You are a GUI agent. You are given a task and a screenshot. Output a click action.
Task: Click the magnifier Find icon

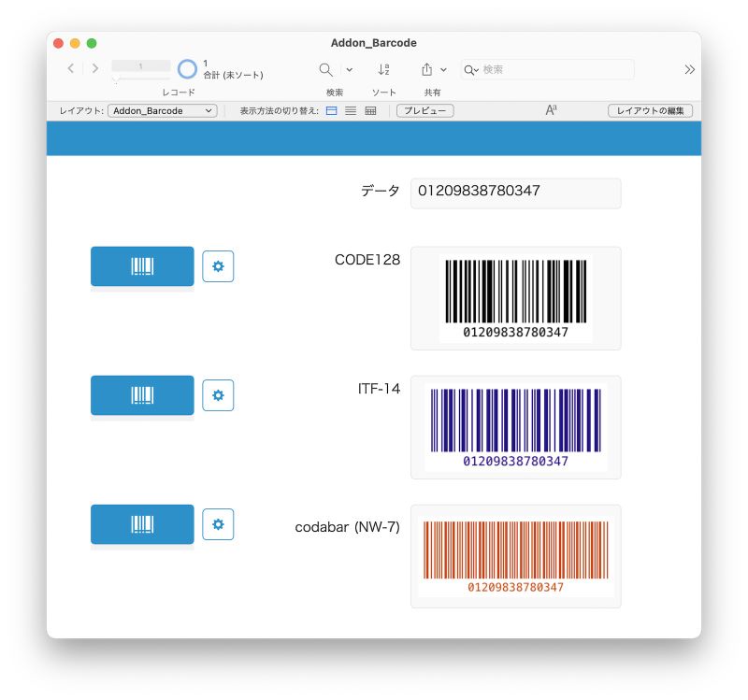pos(325,69)
